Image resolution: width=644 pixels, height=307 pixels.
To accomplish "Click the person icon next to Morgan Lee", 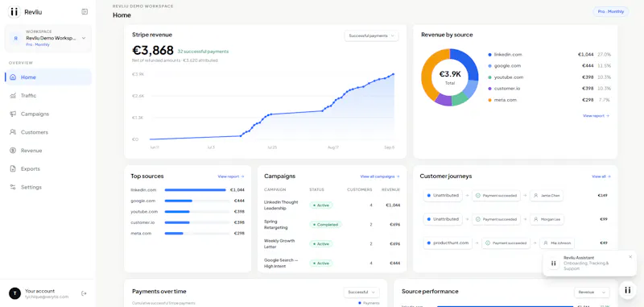I will tap(535, 219).
